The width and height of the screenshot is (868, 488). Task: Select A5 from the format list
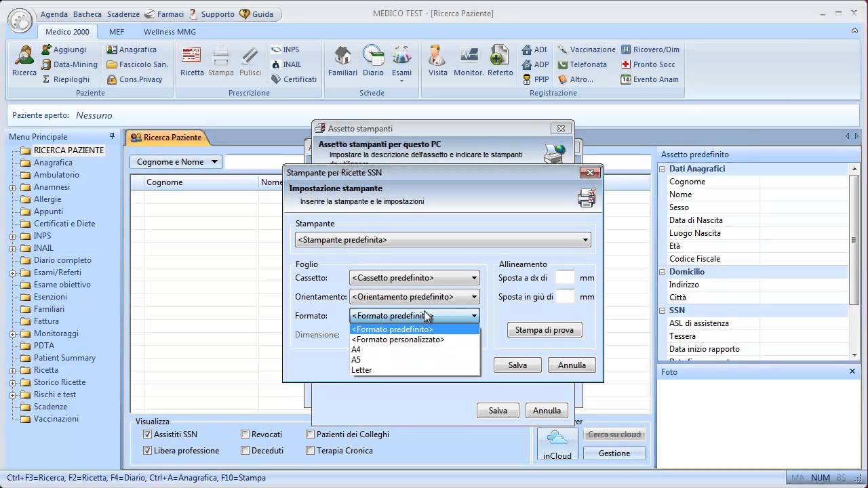tap(414, 360)
